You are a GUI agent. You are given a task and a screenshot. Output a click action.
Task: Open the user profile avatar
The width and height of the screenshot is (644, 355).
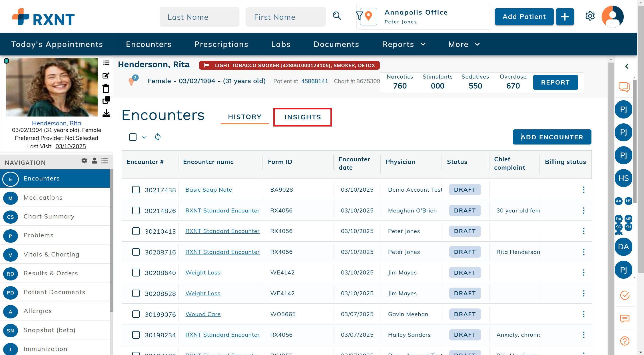click(x=613, y=17)
